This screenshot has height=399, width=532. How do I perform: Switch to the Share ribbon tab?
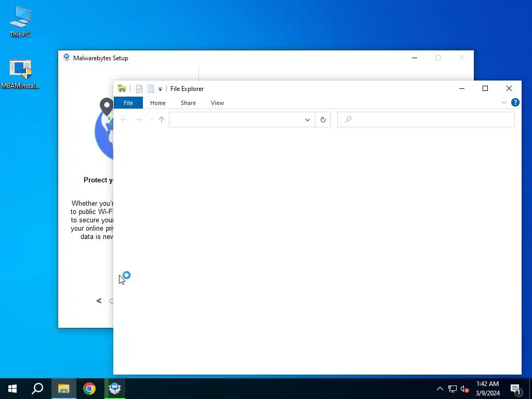point(188,103)
